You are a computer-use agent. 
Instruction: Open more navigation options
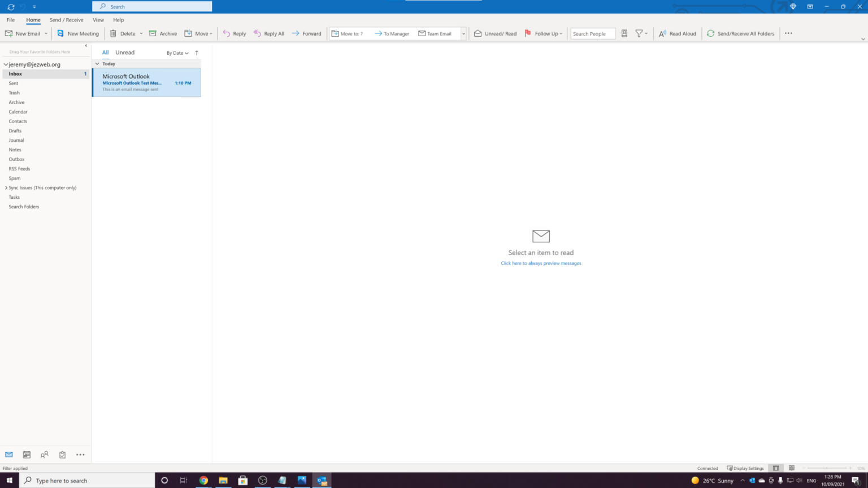point(80,455)
